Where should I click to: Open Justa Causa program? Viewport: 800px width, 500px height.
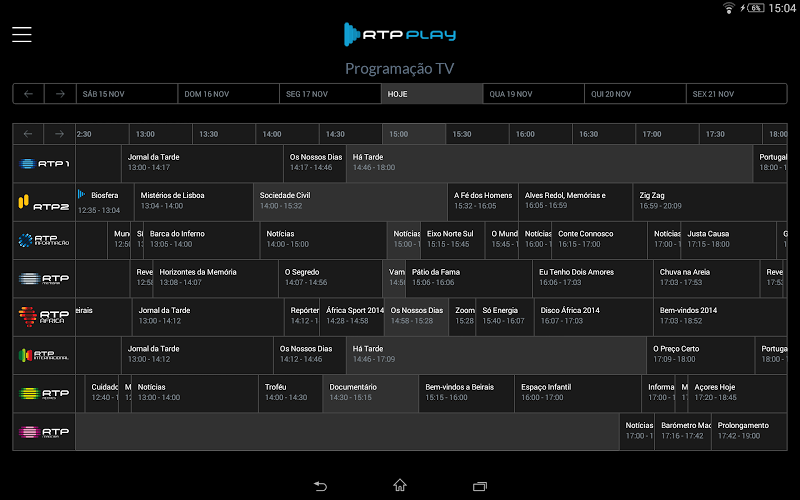[x=728, y=240]
